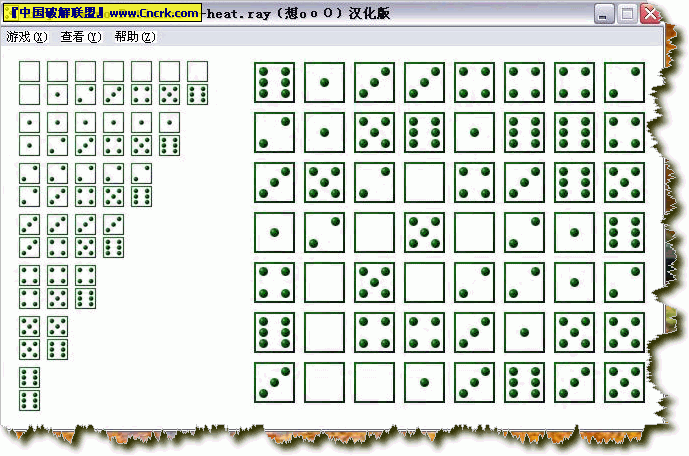Click the five-pip cell in the grid's fifth row

(x=374, y=282)
